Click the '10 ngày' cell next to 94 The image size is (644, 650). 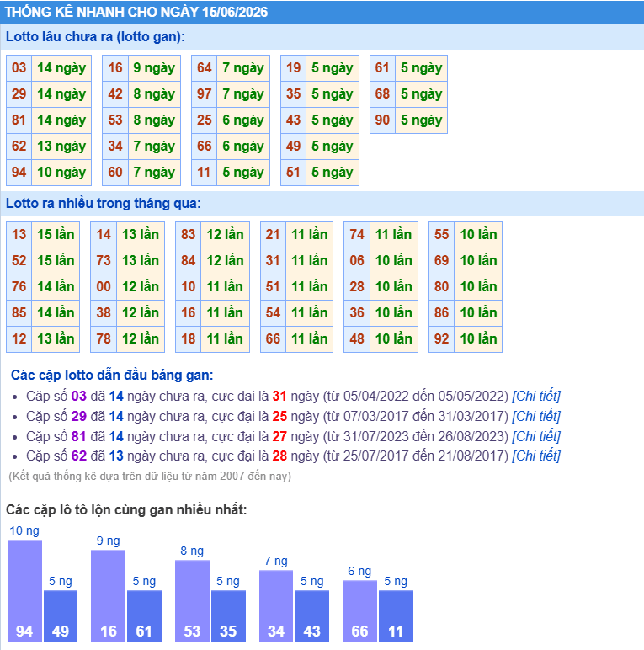pyautogui.click(x=61, y=173)
